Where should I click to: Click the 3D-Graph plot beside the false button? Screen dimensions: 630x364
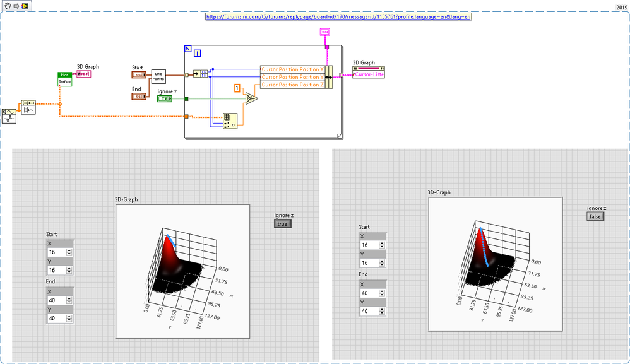pyautogui.click(x=496, y=264)
